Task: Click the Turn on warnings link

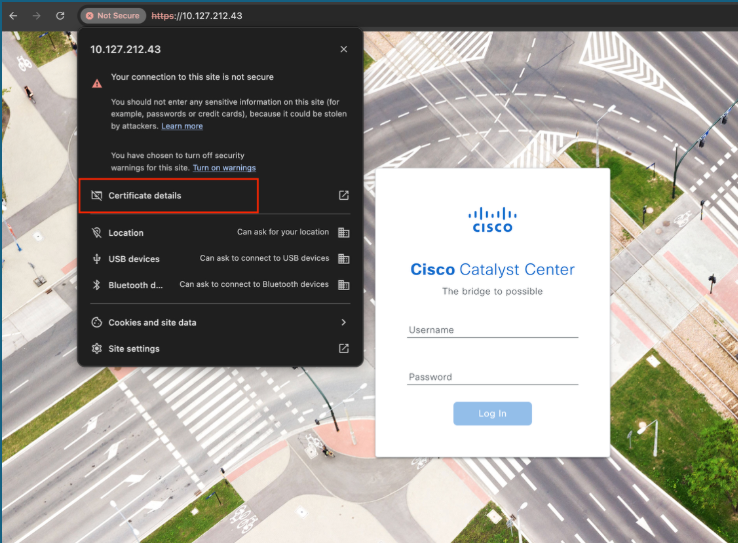Action: click(224, 168)
